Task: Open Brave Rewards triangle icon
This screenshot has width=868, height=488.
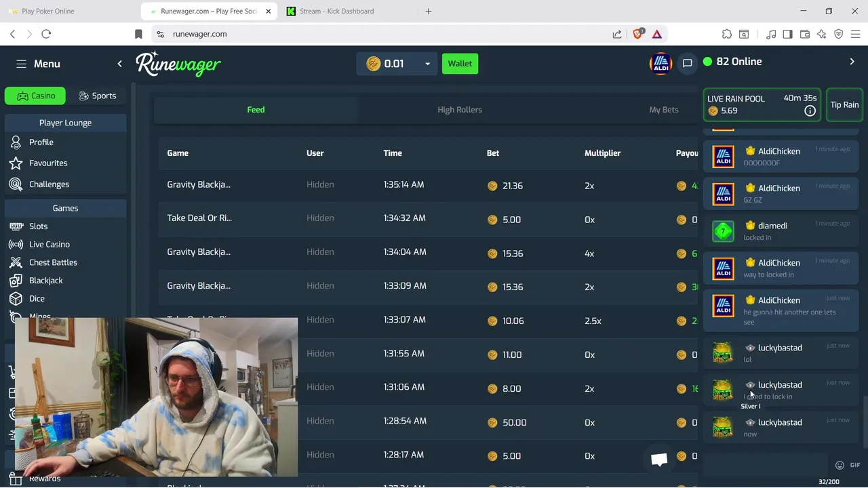Action: pos(656,34)
